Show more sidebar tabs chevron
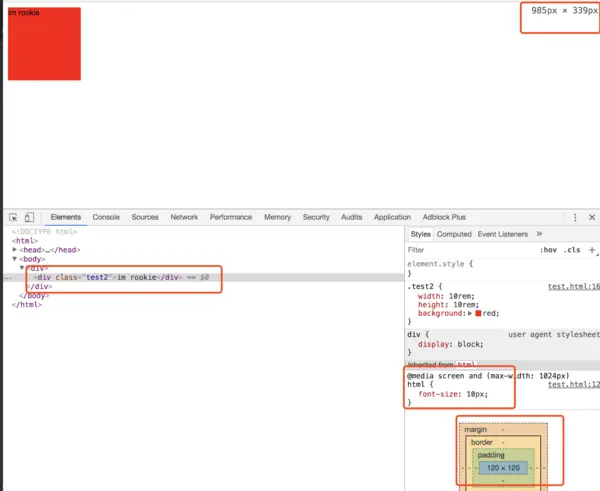600x491 pixels. click(539, 234)
